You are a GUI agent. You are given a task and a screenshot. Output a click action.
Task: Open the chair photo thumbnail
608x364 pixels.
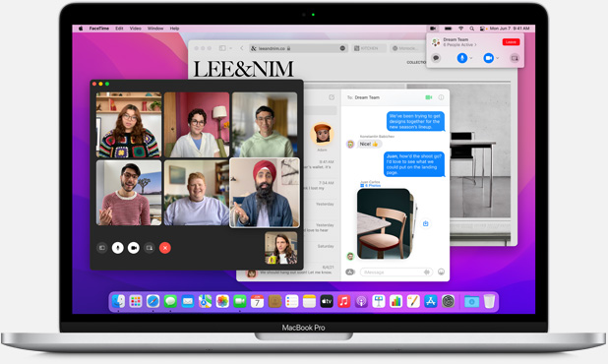coord(384,224)
